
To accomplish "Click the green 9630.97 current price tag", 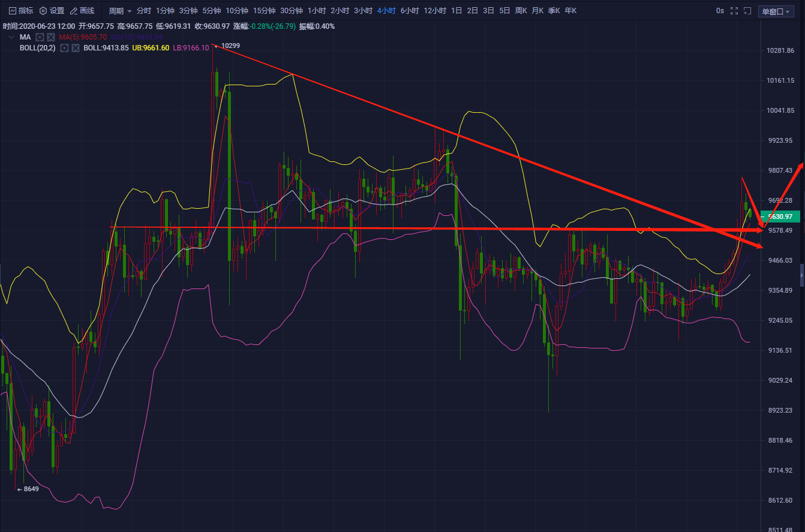I will (780, 217).
